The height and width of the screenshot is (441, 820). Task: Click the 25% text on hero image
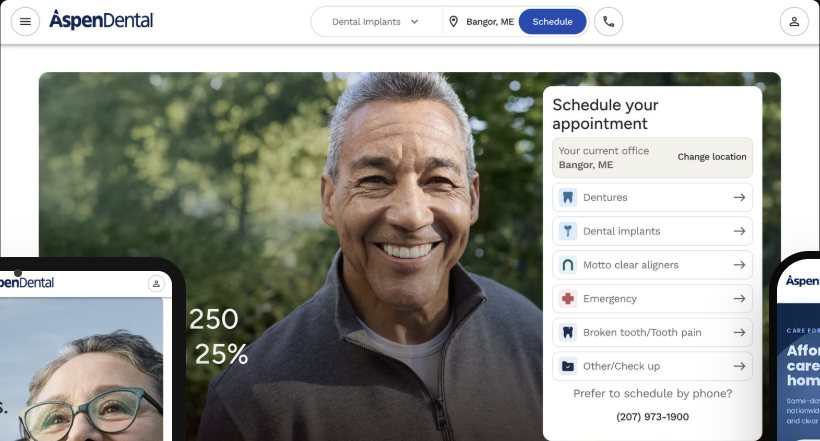pyautogui.click(x=221, y=354)
